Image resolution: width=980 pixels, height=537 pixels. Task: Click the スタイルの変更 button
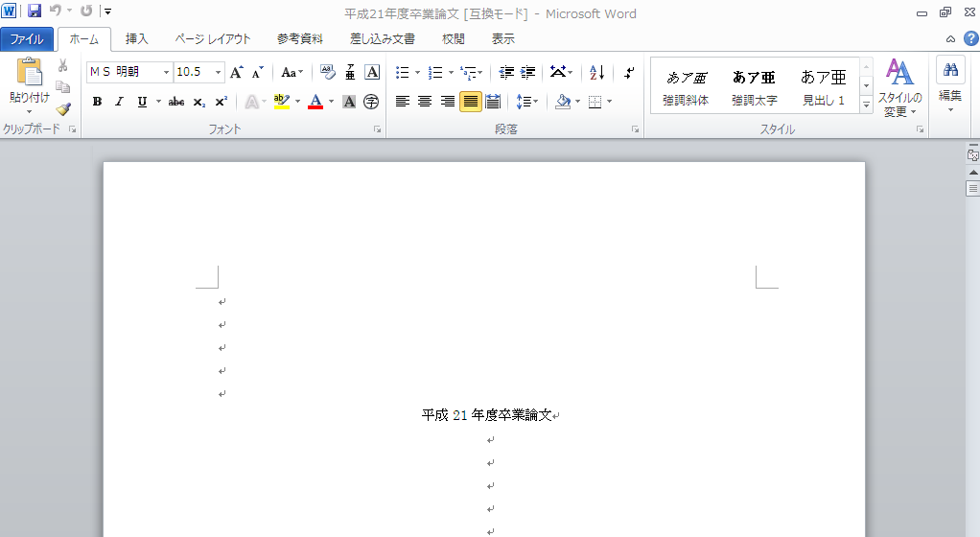899,87
